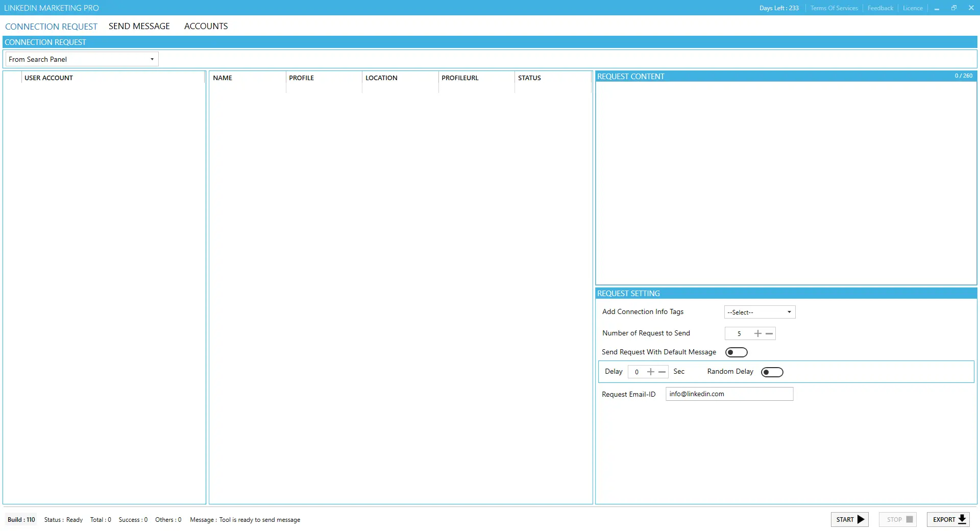Click the Request Email-ID input field
Viewport: 980px width, 531px height.
pyautogui.click(x=729, y=394)
